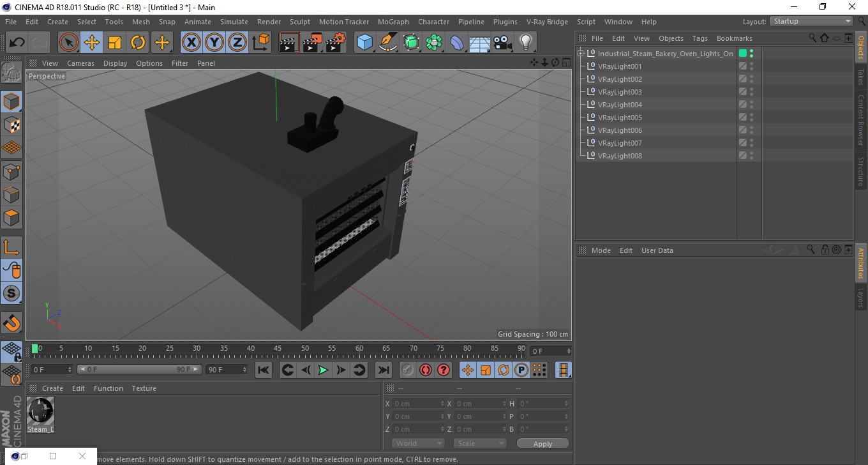The height and width of the screenshot is (465, 868).
Task: Open the Scale coordinate mode dropdown
Action: coord(480,443)
